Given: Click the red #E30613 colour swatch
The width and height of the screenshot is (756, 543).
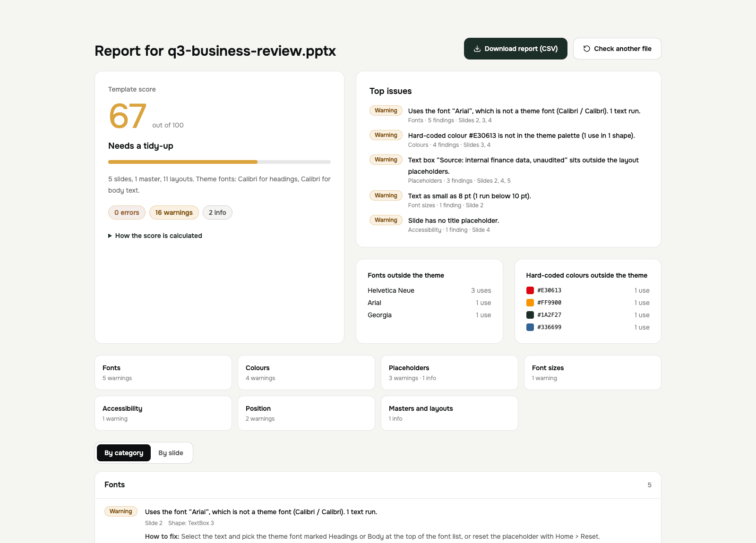Looking at the screenshot, I should click(530, 290).
